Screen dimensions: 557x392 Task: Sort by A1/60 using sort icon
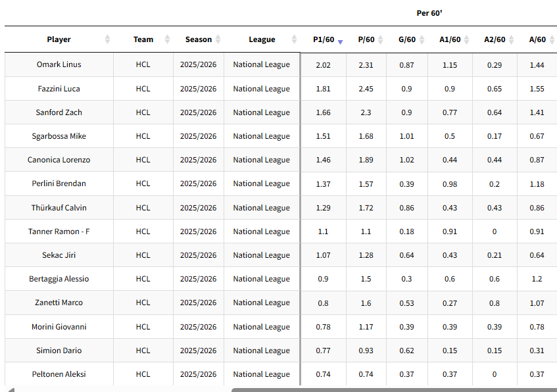pos(466,39)
